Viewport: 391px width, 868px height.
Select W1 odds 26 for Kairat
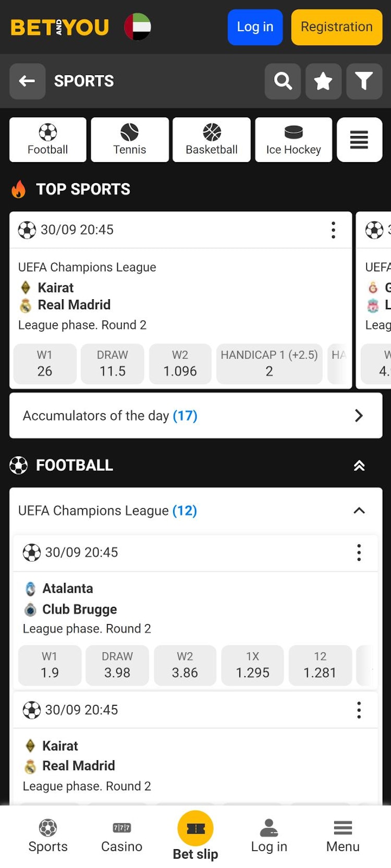[45, 364]
